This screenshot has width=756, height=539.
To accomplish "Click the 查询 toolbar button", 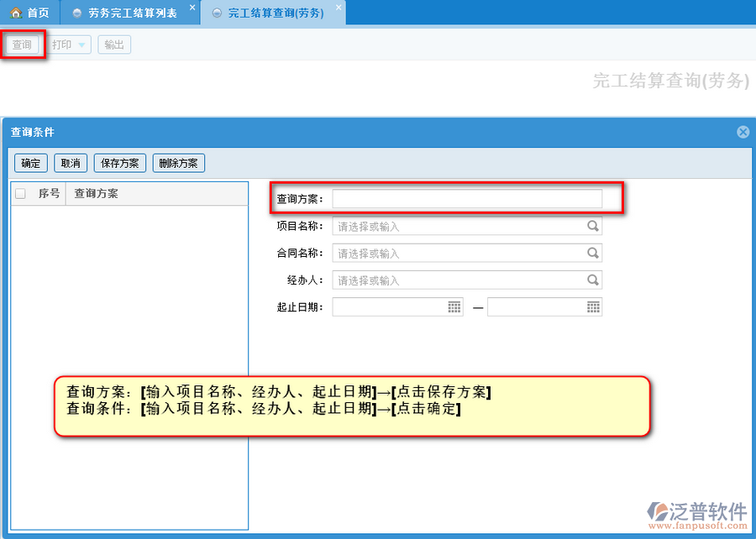I will [22, 44].
